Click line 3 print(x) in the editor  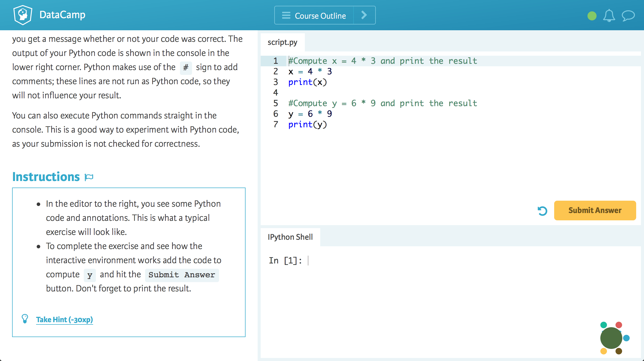307,82
